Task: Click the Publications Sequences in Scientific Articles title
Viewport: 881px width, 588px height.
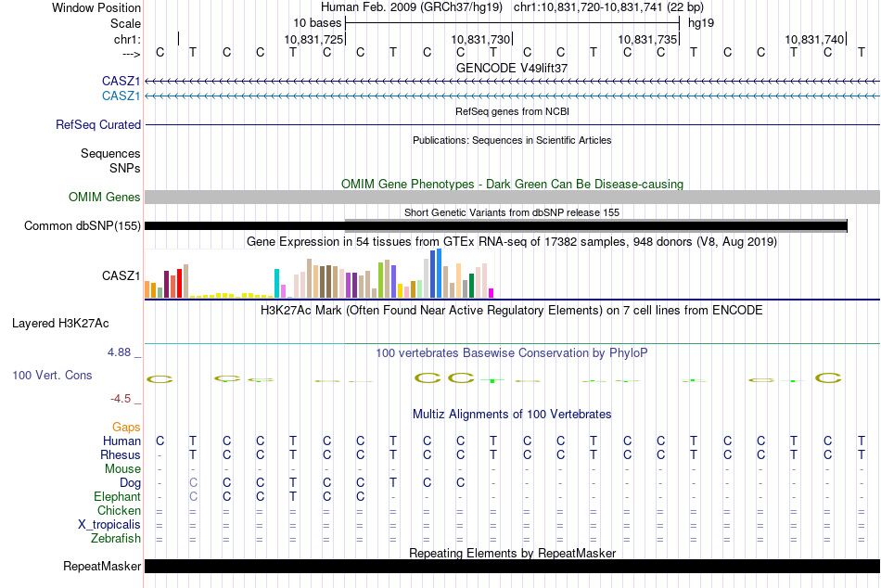Action: point(512,140)
